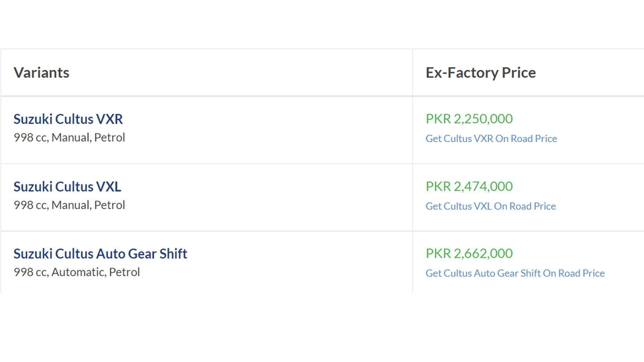644x362 pixels.
Task: Click Get Cultus VXL On Road Price
Action: point(490,206)
